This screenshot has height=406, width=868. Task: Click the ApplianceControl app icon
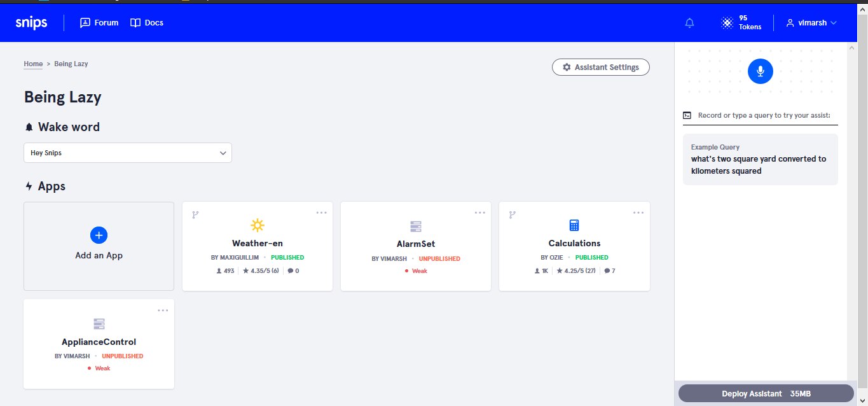[99, 324]
